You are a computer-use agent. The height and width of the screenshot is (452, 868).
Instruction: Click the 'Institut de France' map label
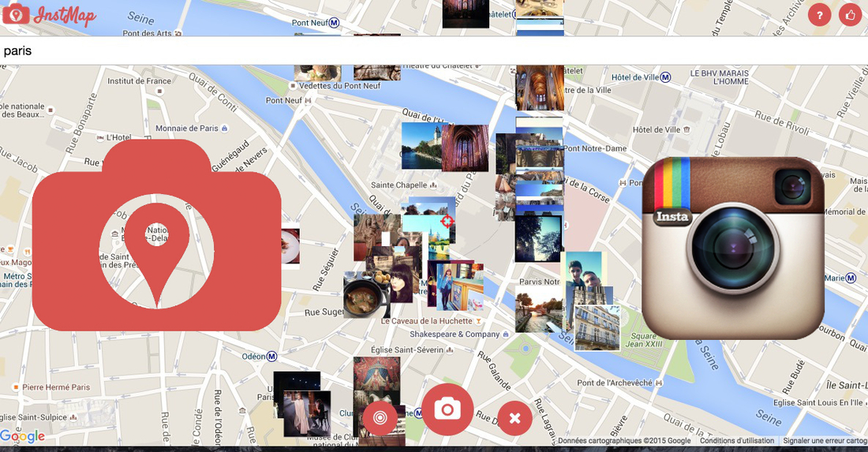pyautogui.click(x=139, y=80)
